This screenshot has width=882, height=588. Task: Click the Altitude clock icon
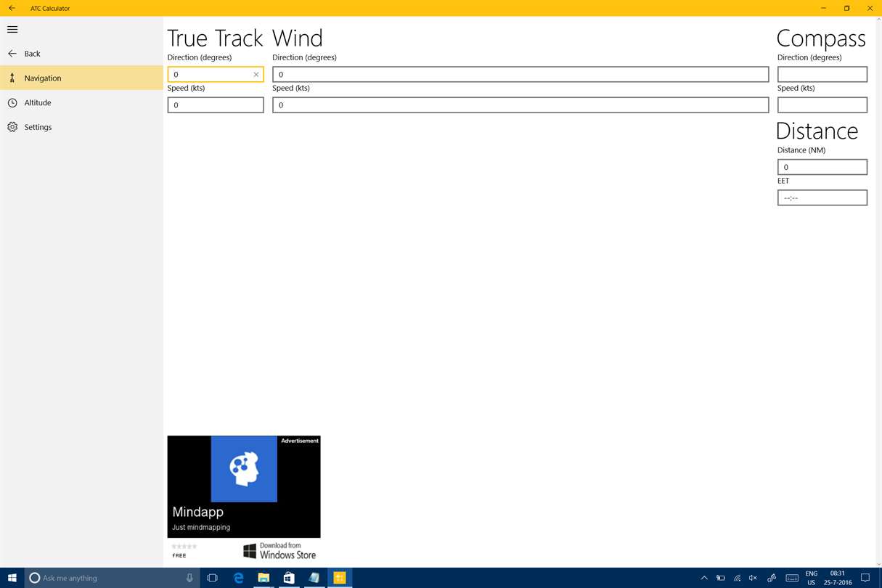pyautogui.click(x=12, y=102)
